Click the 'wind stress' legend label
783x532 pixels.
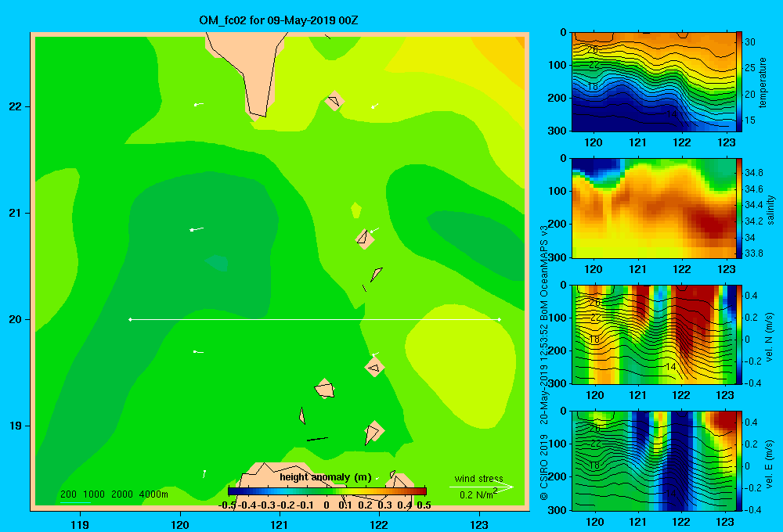(x=478, y=478)
